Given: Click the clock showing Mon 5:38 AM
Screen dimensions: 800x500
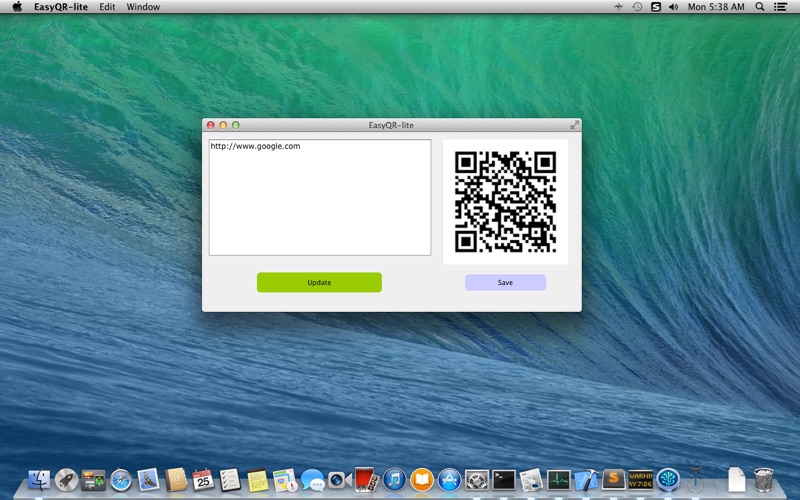Looking at the screenshot, I should point(716,7).
